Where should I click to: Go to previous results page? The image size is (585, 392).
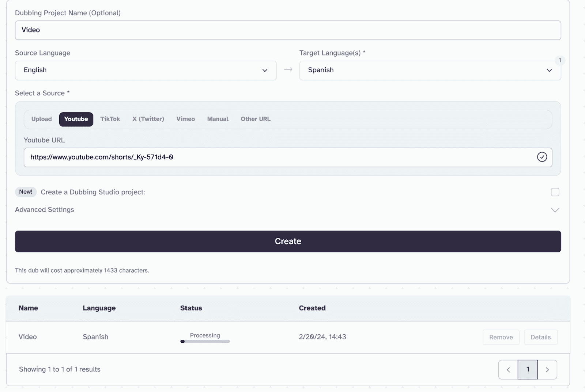click(508, 370)
